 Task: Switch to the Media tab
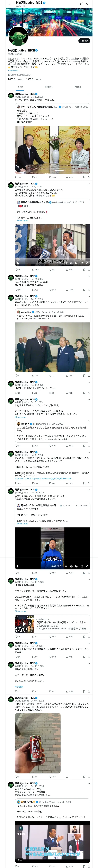[x=78, y=87]
